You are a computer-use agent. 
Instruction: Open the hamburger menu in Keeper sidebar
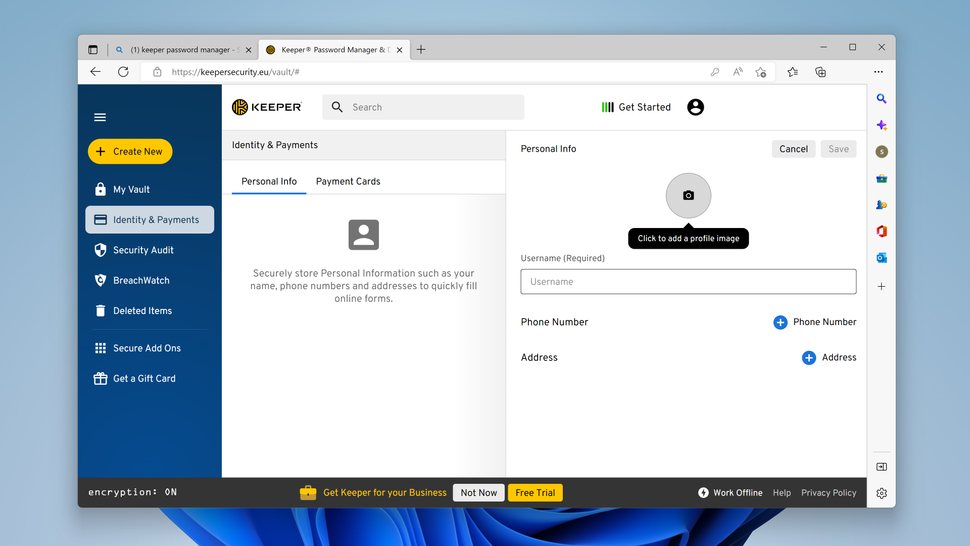point(100,117)
